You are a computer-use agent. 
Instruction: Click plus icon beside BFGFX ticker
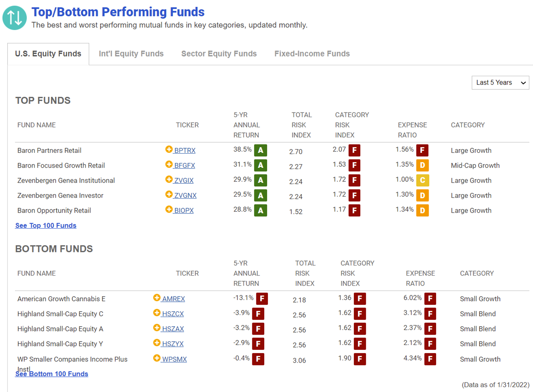click(169, 165)
